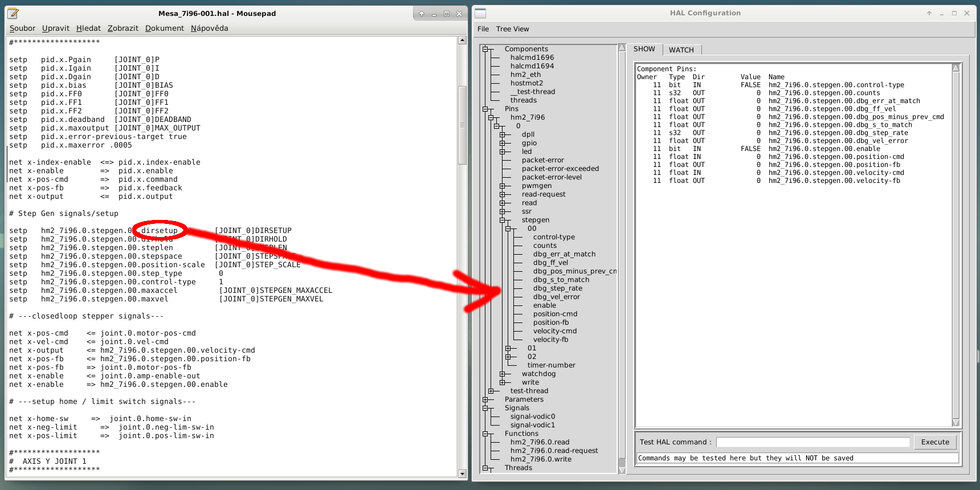Image resolution: width=980 pixels, height=490 pixels.
Task: Open the Tree View menu
Action: pyautogui.click(x=512, y=29)
